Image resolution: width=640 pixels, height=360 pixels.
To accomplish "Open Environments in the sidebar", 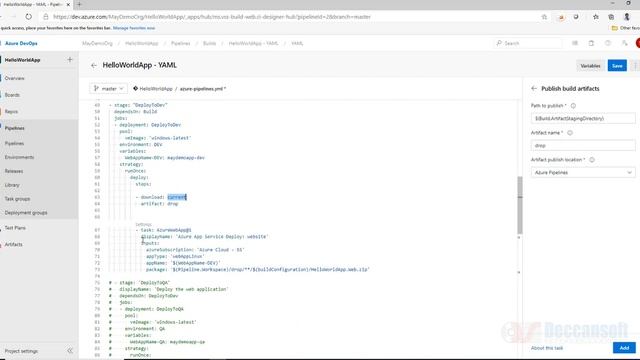I will pos(19,157).
